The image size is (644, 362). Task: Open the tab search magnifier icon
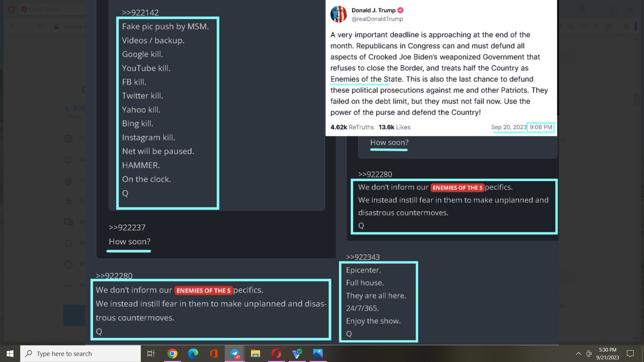click(x=583, y=9)
